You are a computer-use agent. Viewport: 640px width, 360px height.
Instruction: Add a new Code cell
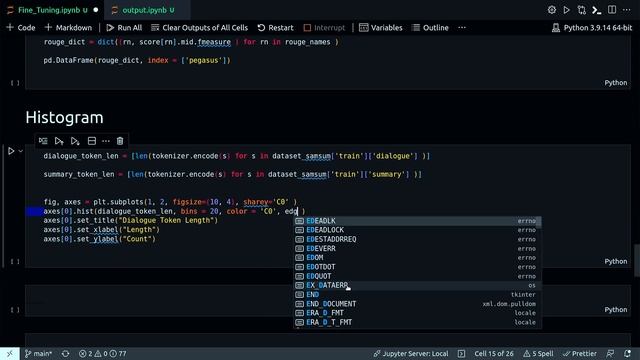tap(21, 28)
